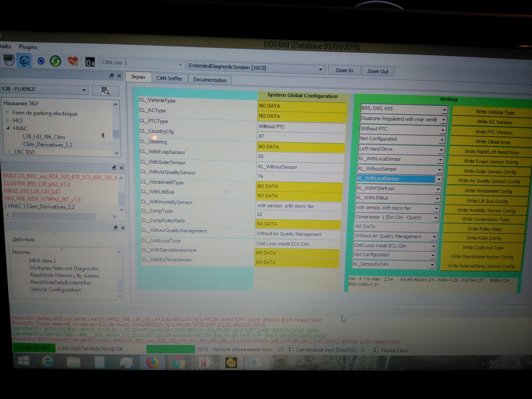This screenshot has height=399, width=532.
Task: Click the horizontal scrollbar under ECU list
Action: (61, 216)
